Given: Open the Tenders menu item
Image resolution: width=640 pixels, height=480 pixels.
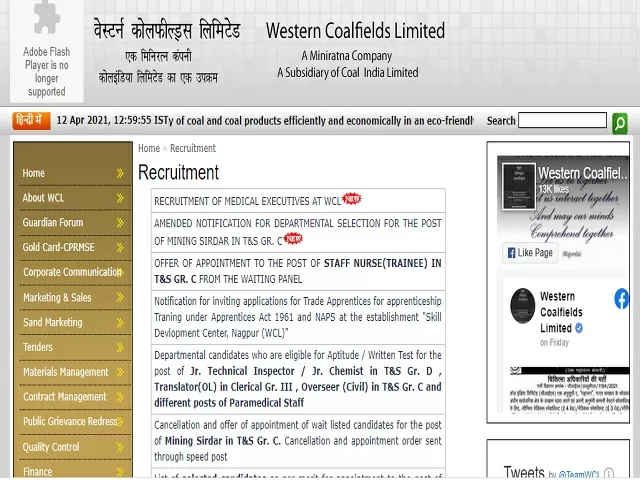Looking at the screenshot, I should click(38, 347).
